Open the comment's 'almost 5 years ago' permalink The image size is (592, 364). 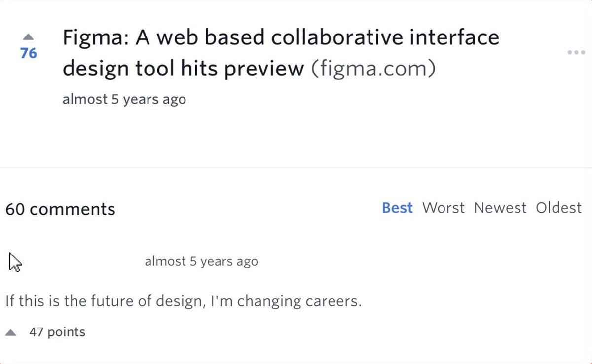pos(201,261)
